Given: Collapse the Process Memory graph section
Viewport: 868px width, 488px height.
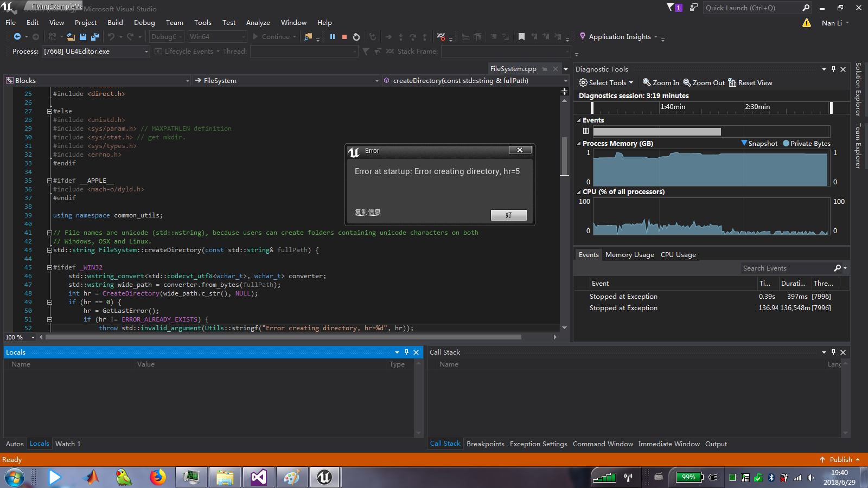Looking at the screenshot, I should [x=578, y=144].
